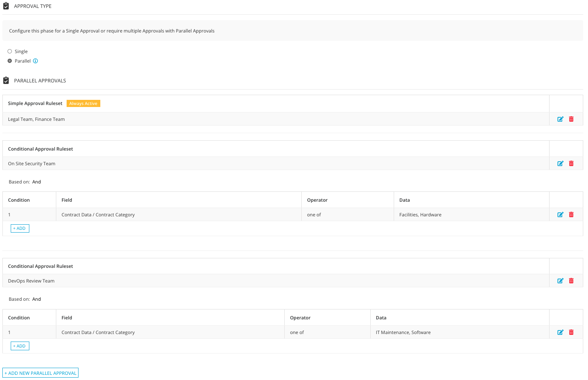The height and width of the screenshot is (380, 588).
Task: Click the Approval Type clipboard icon
Action: (x=6, y=6)
